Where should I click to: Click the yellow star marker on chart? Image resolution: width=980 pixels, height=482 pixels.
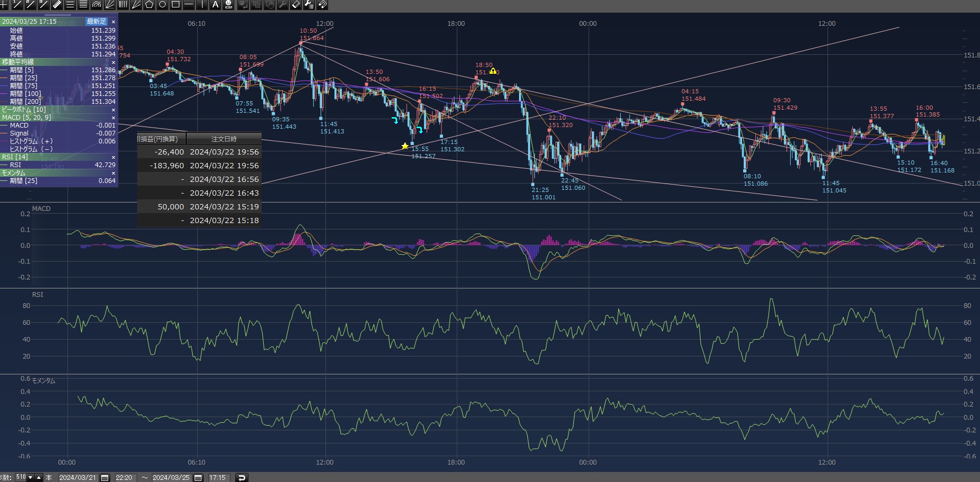[x=405, y=146]
